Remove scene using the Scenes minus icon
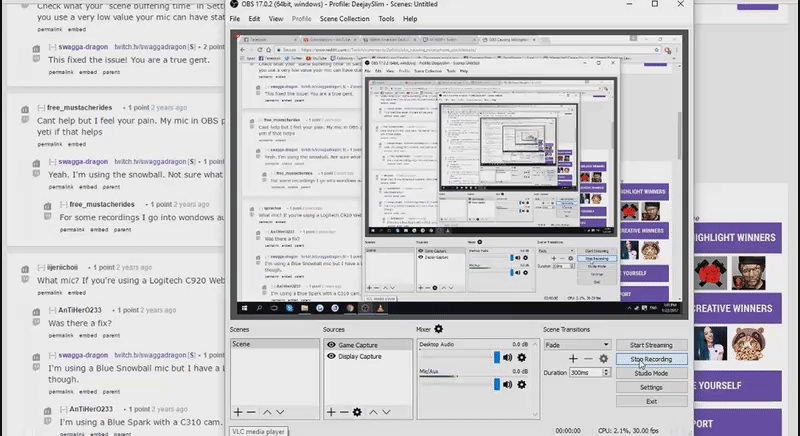The height and width of the screenshot is (436, 800). [x=251, y=412]
